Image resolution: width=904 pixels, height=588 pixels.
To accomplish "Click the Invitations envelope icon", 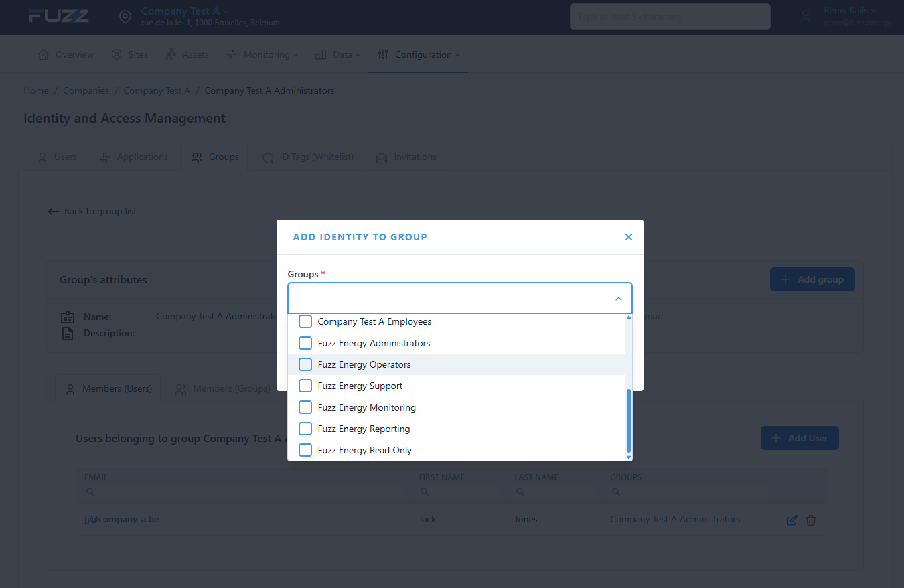I will (x=382, y=158).
